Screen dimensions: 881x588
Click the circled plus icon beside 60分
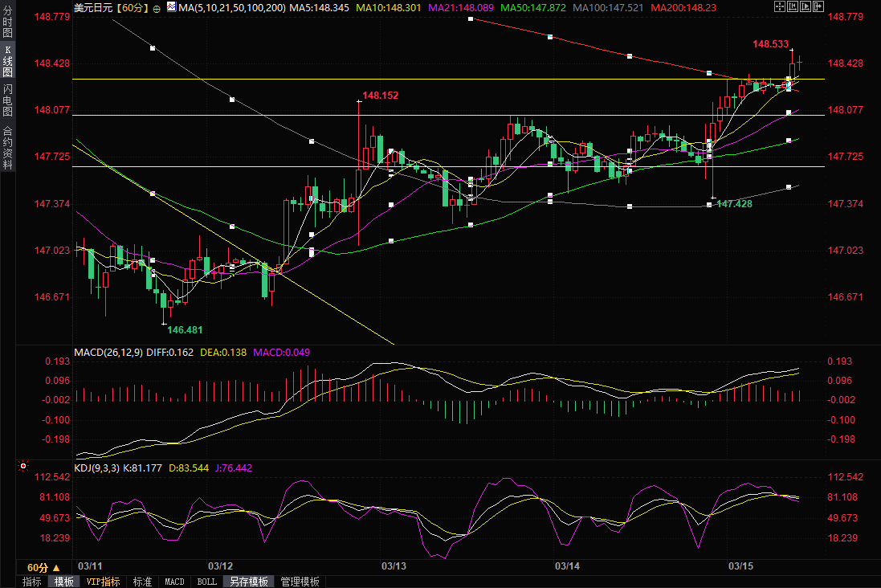(x=156, y=8)
